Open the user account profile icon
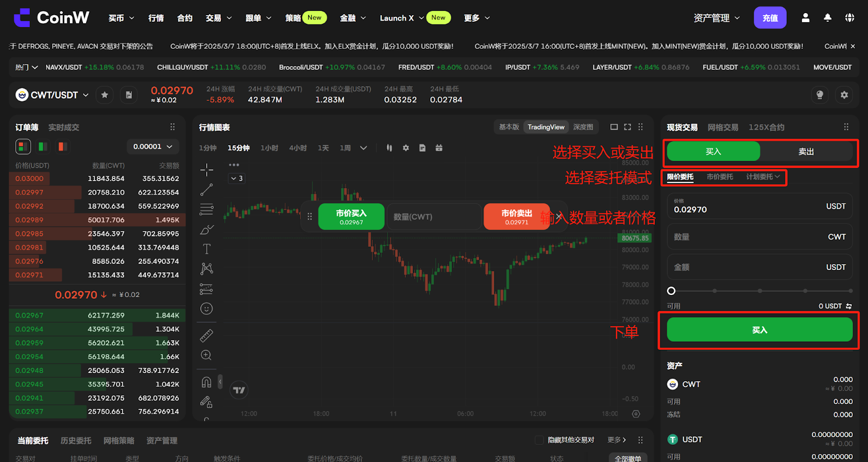The width and height of the screenshot is (868, 462). (806, 18)
